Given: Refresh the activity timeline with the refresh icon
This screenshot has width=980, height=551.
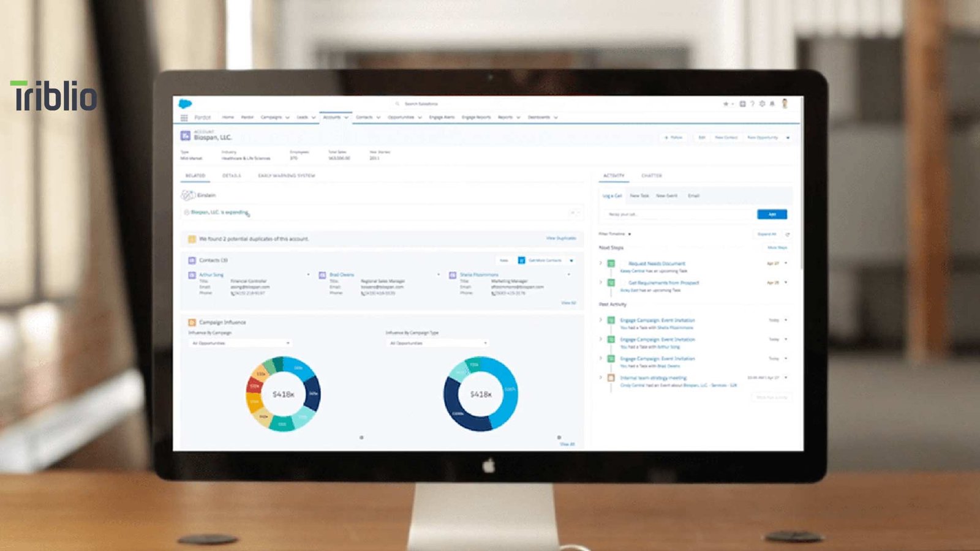Looking at the screenshot, I should coord(786,234).
